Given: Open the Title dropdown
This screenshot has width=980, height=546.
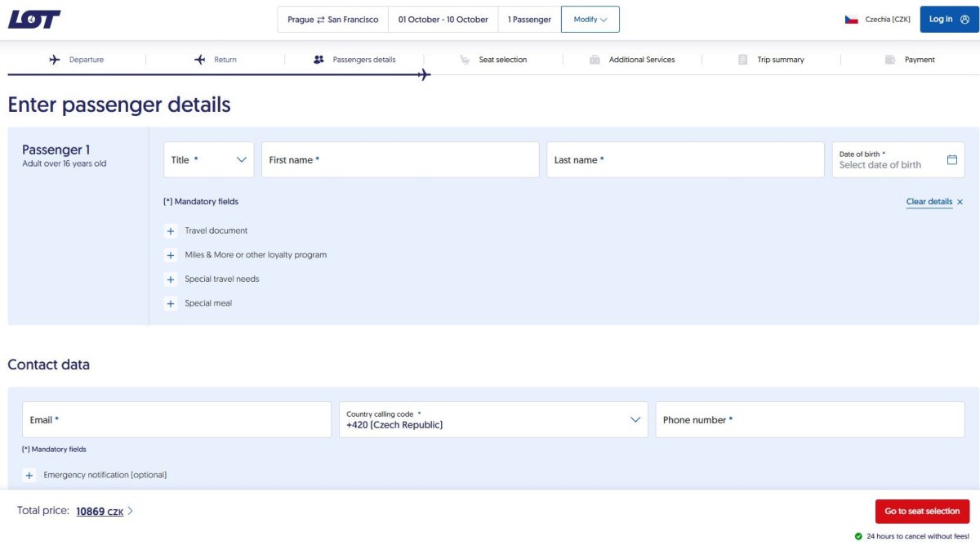Looking at the screenshot, I should [x=209, y=160].
